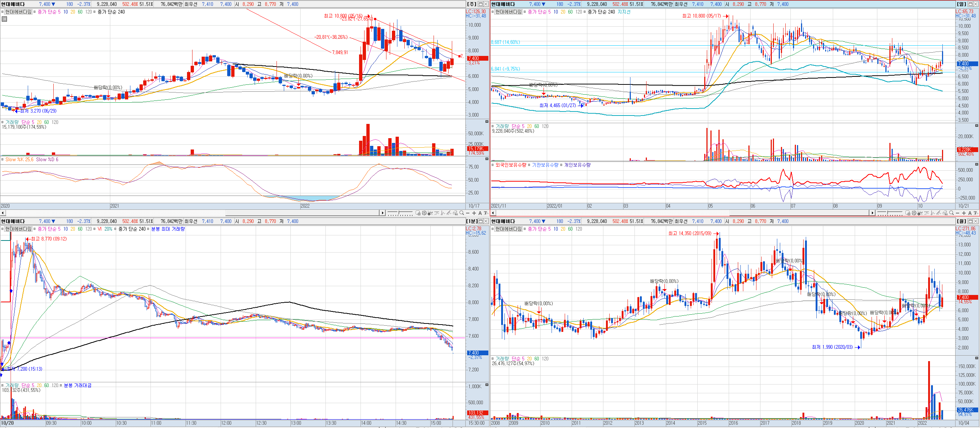Toggle the 종가 단순 240 indicator square in weekly chart
Viewport: 980px width, 428px height.
click(x=94, y=12)
